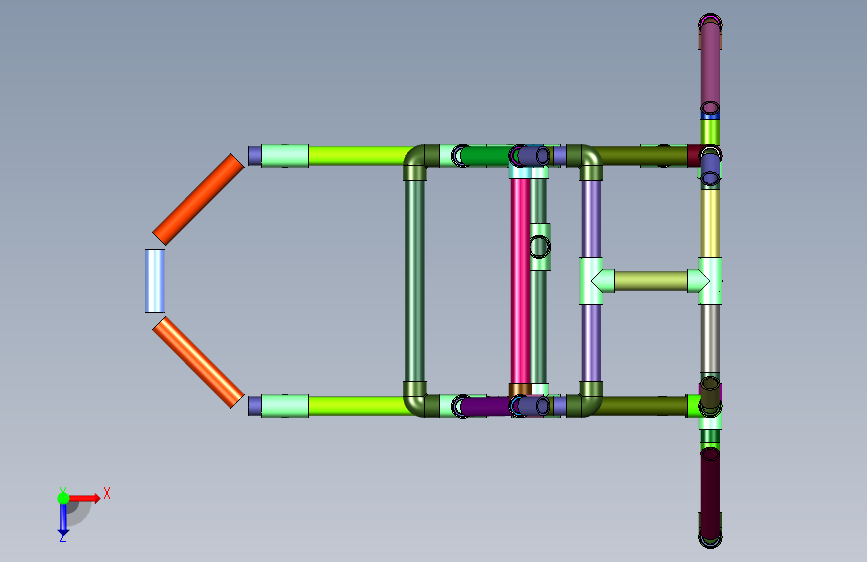Screen dimensions: 867x562
Task: Pick the dark green horizontal pipe on top rail
Action: (x=488, y=156)
